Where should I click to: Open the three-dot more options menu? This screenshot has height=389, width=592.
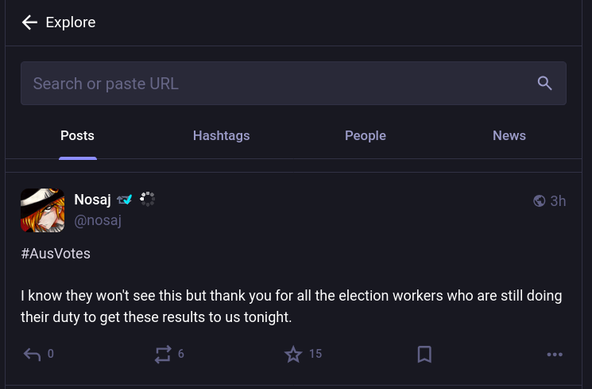click(x=555, y=354)
